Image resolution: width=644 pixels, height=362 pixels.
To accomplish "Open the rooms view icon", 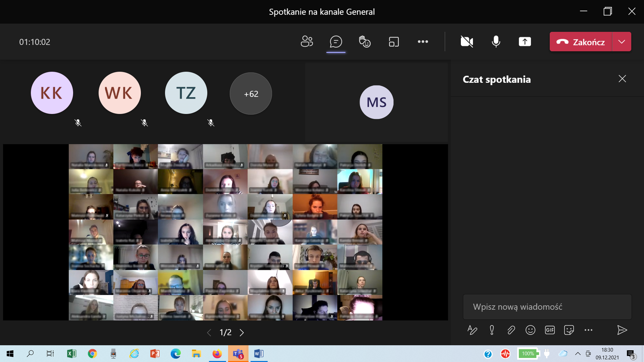I will 394,41.
